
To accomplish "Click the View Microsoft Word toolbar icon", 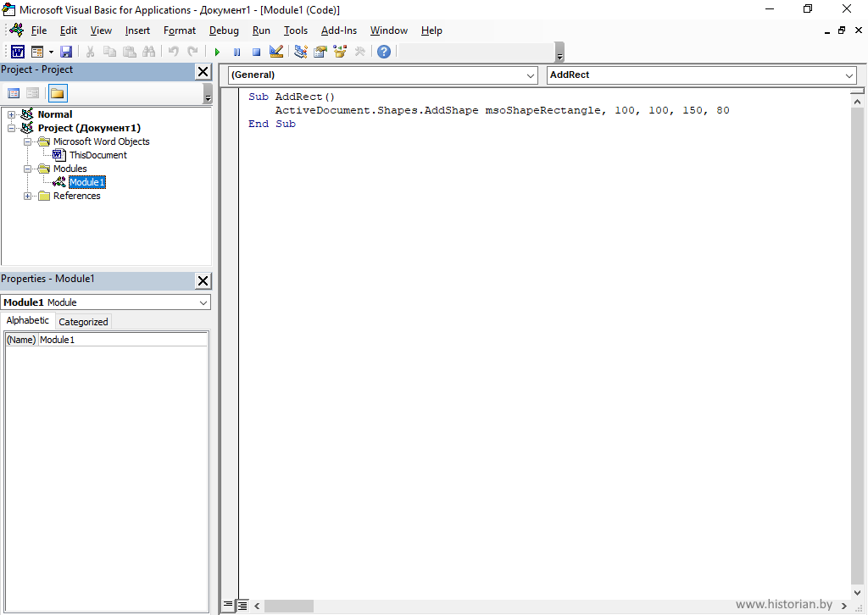I will pyautogui.click(x=18, y=52).
